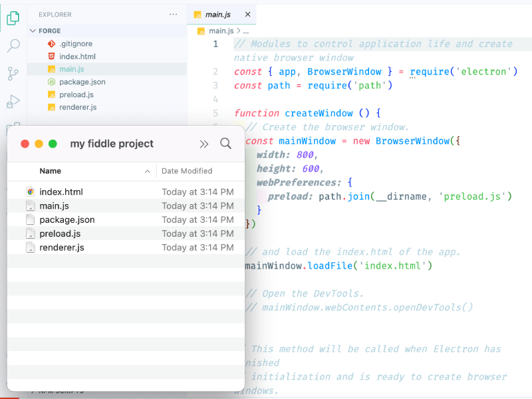Click the Finder search magnifier icon
The image size is (532, 399).
[x=225, y=144]
